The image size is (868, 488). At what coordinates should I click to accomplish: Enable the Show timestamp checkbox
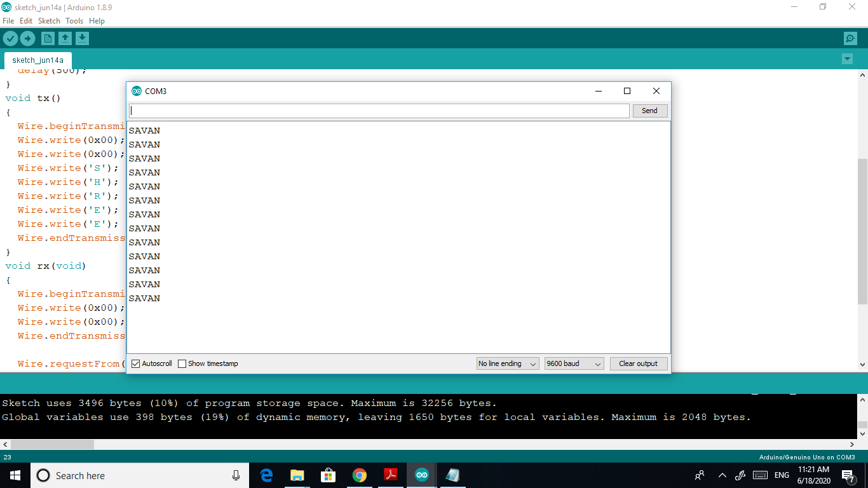(182, 364)
